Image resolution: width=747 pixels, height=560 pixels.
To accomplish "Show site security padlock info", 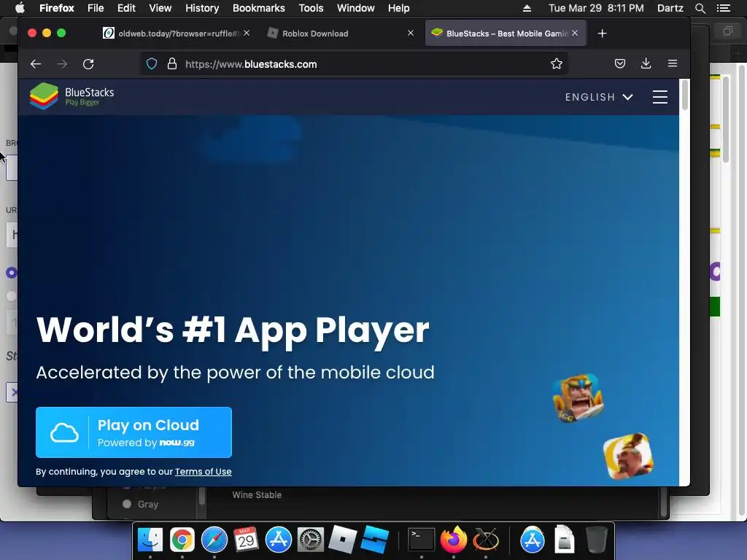I will pos(172,64).
